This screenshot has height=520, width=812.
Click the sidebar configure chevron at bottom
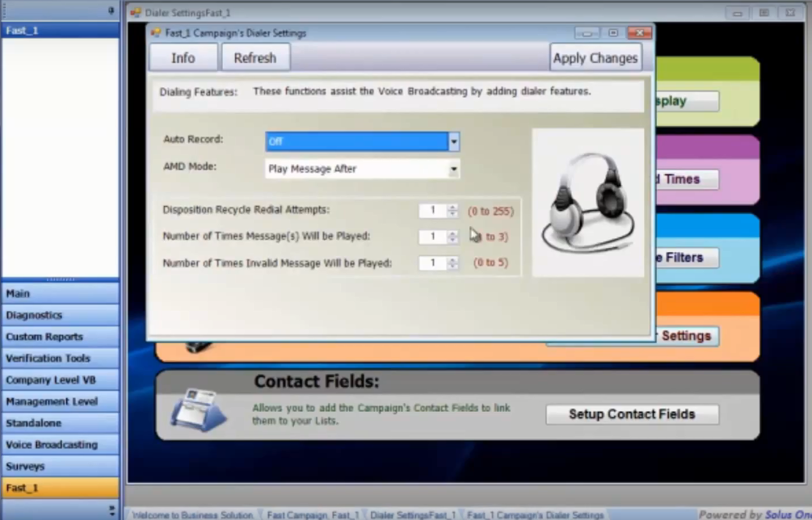[111, 510]
